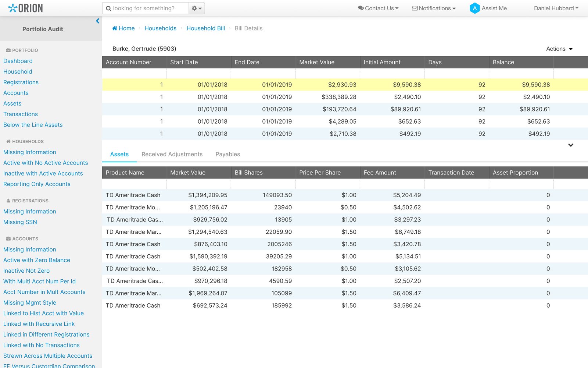Viewport: 588px width, 368px height.
Task: Open the Notifications dropdown
Action: click(x=434, y=8)
